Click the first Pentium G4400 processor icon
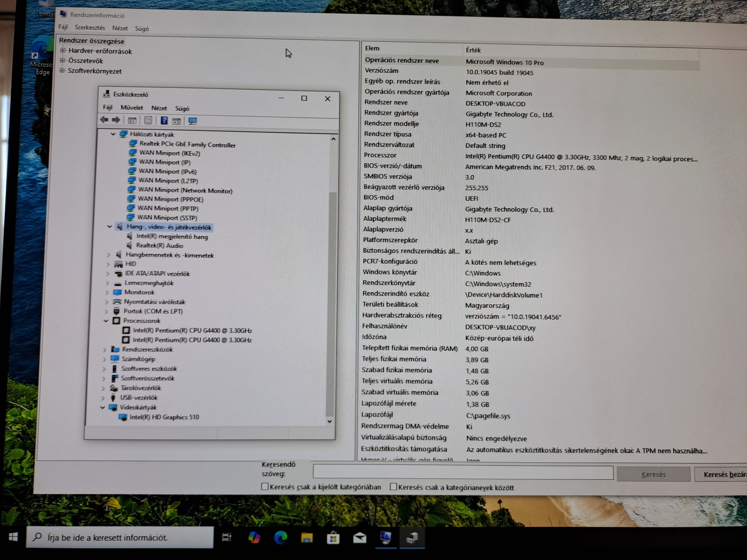 click(126, 330)
